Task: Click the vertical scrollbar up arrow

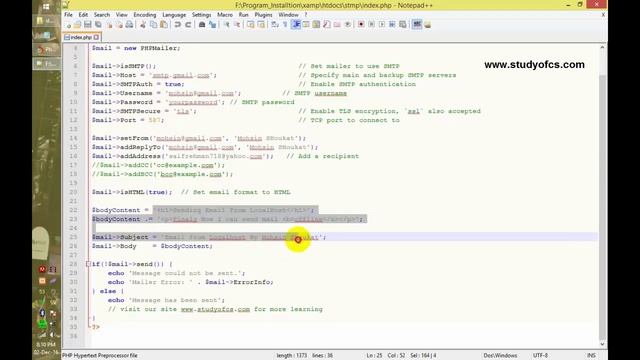Action: coord(602,48)
